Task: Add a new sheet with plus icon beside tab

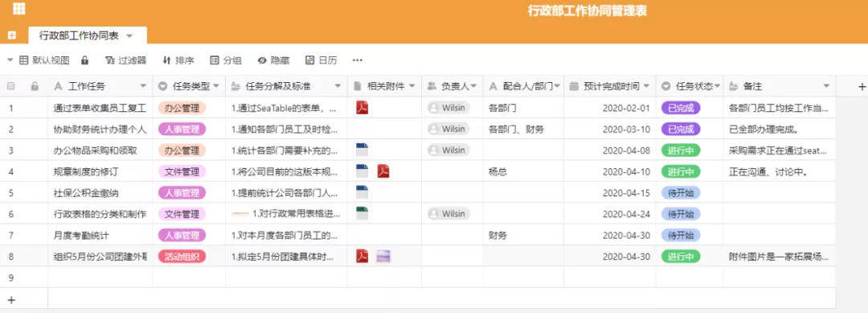Action: click(11, 35)
